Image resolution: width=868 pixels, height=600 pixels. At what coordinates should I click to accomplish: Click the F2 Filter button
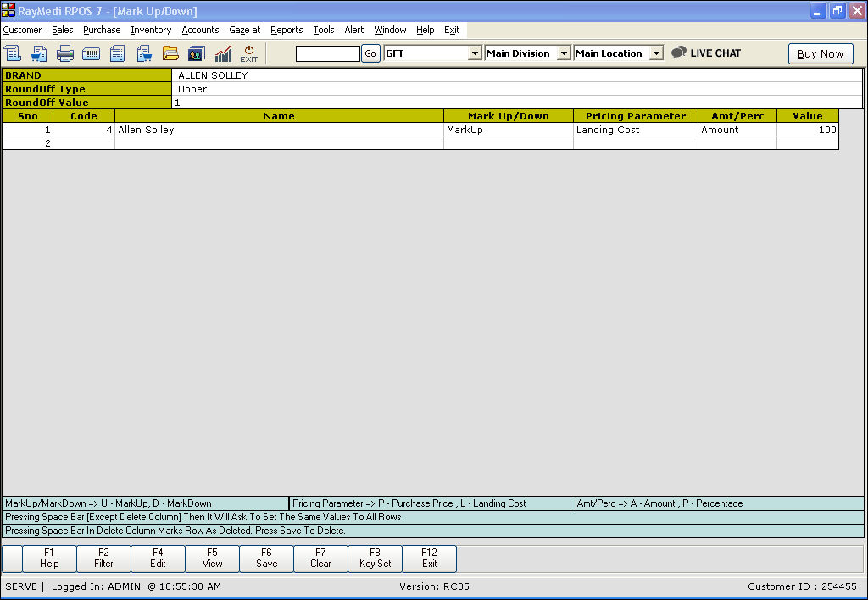103,558
